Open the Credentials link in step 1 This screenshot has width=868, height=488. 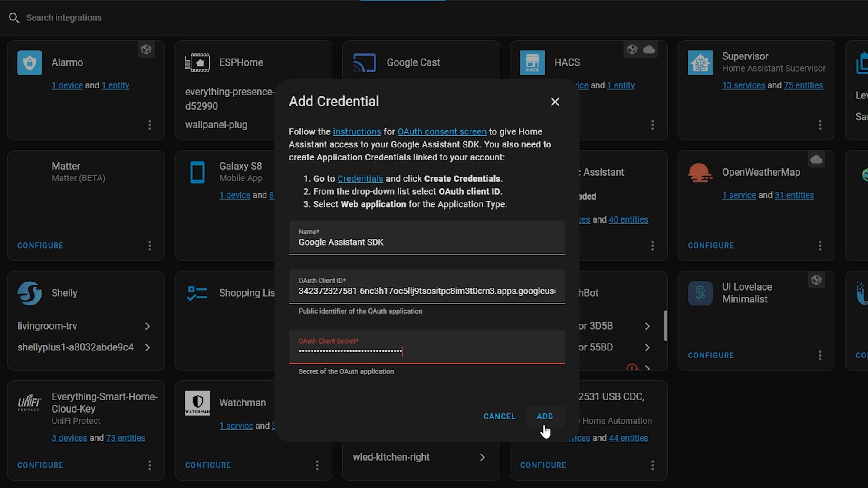point(360,179)
